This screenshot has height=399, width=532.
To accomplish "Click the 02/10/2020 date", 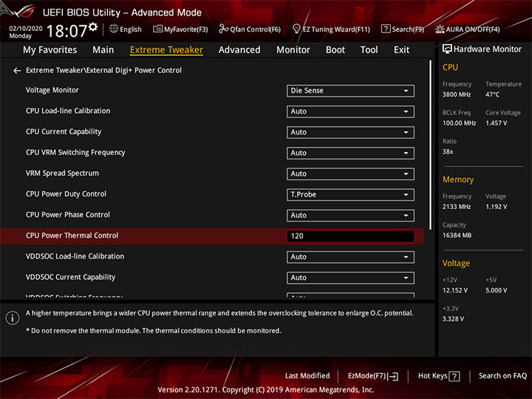I will 25,29.
